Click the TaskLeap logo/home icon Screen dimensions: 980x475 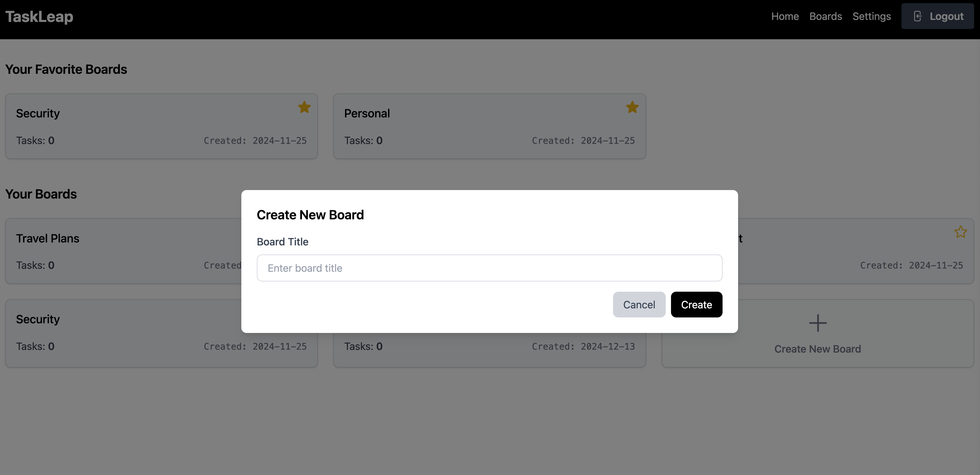[x=39, y=16]
